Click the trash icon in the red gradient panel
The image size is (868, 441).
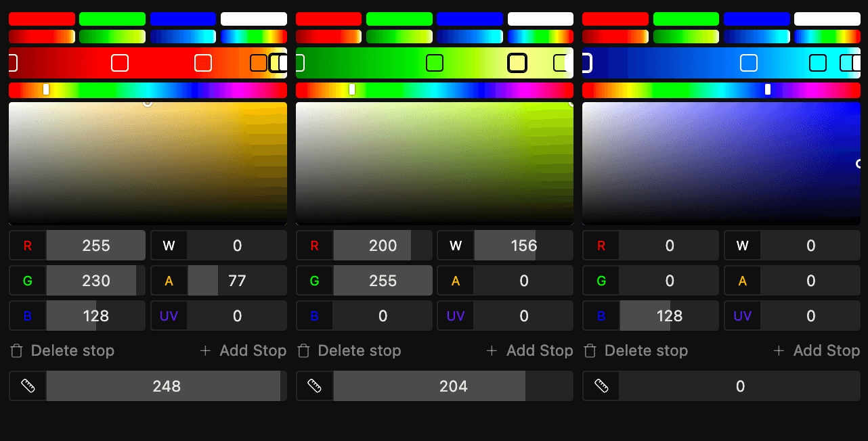click(x=17, y=351)
